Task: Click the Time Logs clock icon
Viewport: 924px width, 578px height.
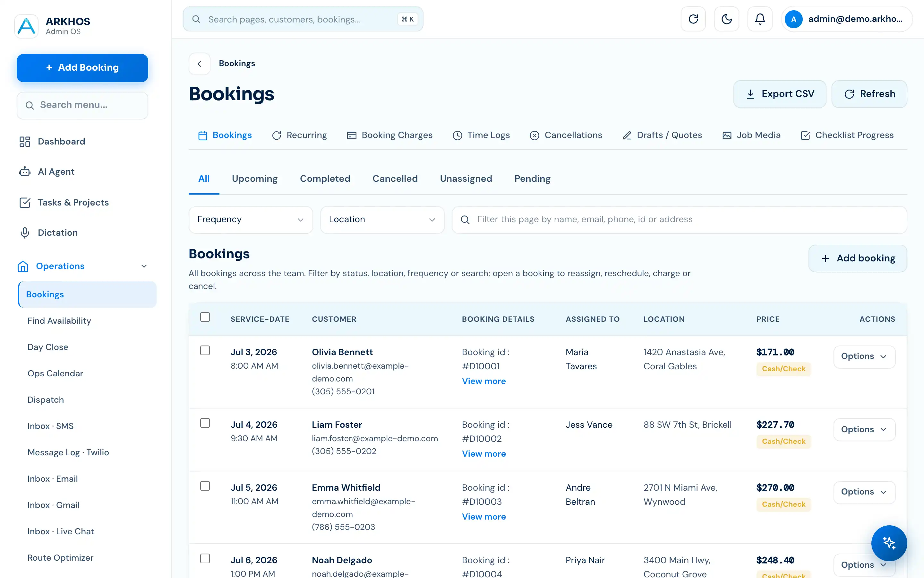Action: click(x=458, y=135)
